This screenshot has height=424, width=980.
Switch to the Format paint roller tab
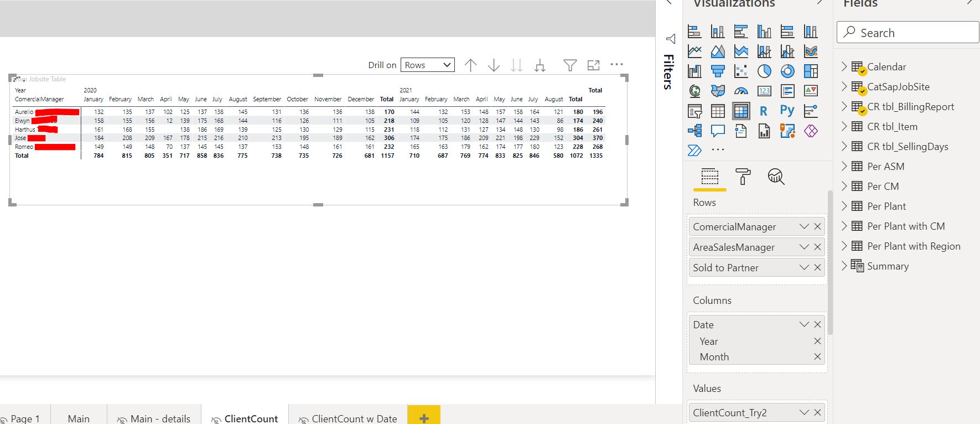(x=743, y=177)
